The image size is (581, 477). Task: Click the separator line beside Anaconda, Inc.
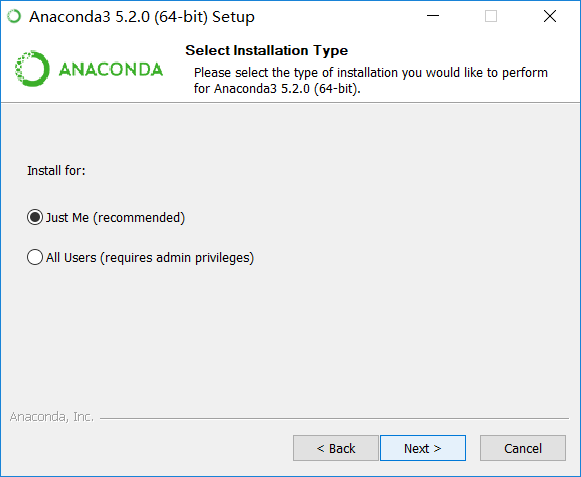click(x=334, y=418)
